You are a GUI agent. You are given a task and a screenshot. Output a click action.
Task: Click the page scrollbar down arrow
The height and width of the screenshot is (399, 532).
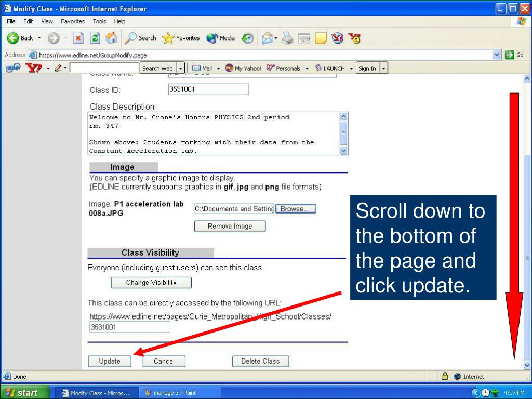pos(527,365)
